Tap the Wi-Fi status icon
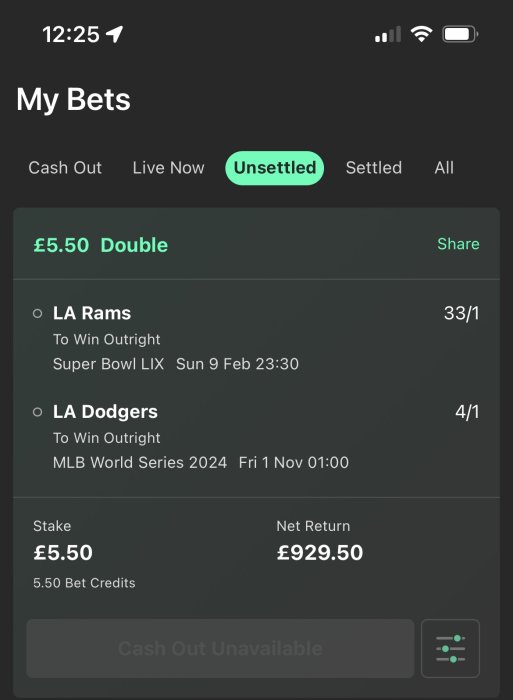The height and width of the screenshot is (700, 513). point(421,34)
